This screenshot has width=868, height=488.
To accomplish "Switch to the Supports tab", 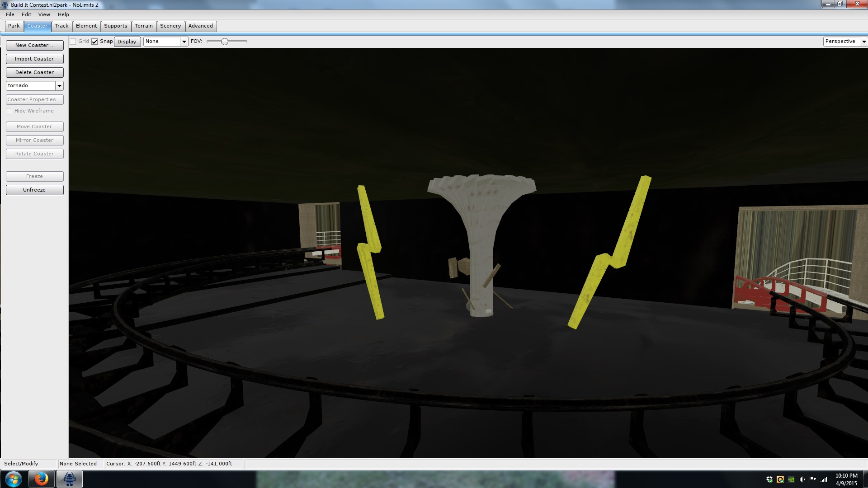I will (x=115, y=26).
